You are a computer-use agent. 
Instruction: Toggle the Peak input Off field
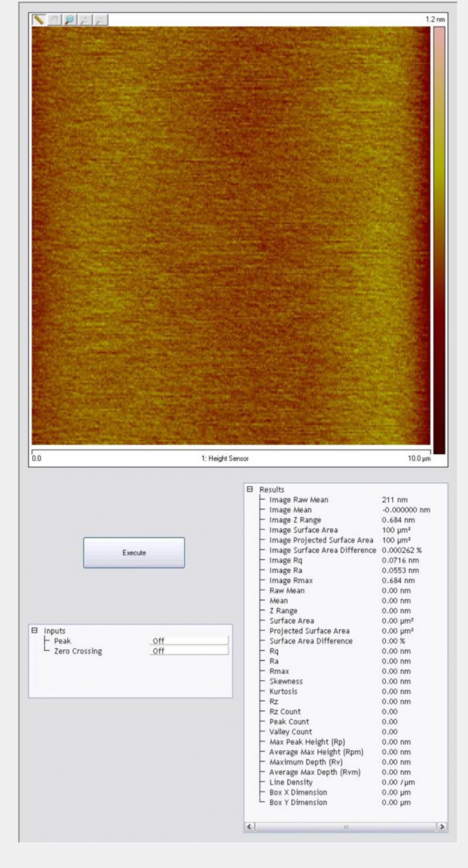coord(188,641)
